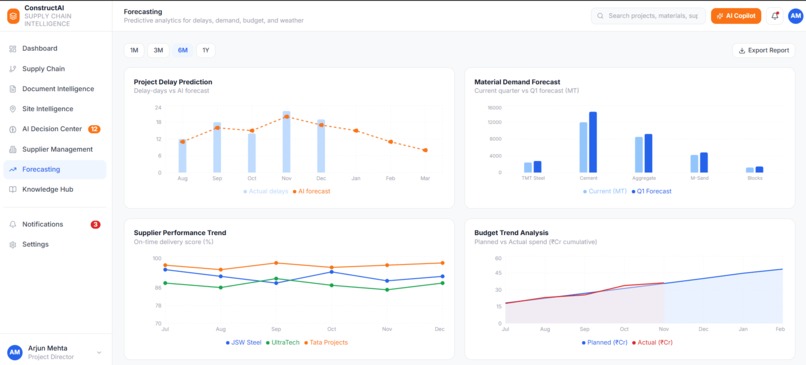806x365 pixels.
Task: Click the Settings gear icon
Action: coord(13,245)
